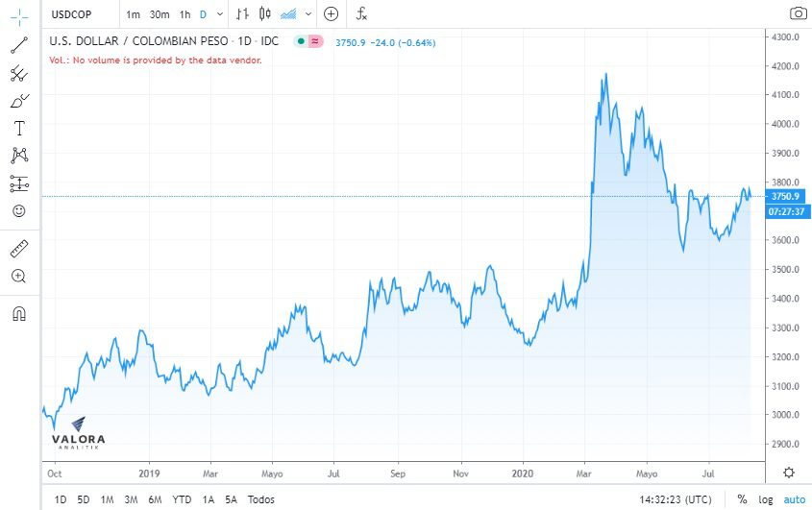812x510 pixels.
Task: Open the pitchfork drawing tool
Action: pos(19,74)
